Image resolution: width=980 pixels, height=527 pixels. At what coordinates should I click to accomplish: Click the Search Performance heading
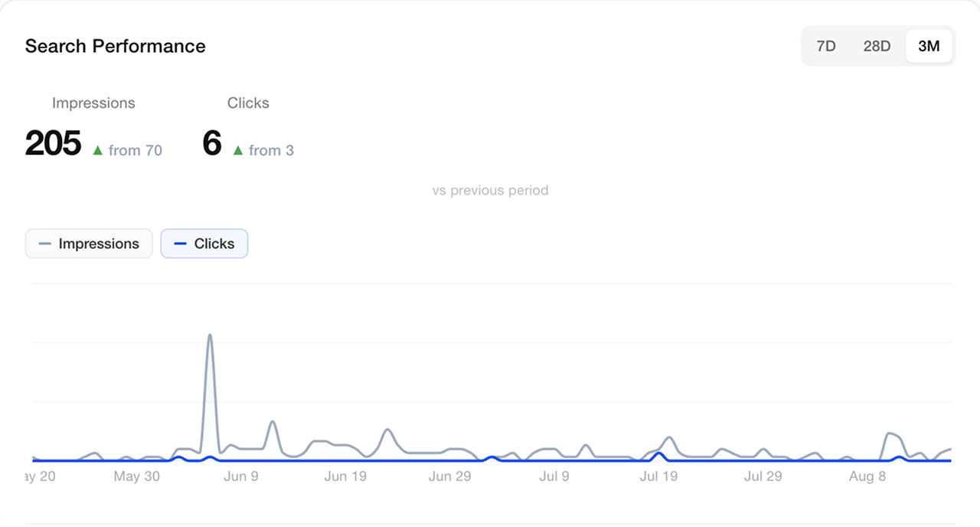[116, 46]
